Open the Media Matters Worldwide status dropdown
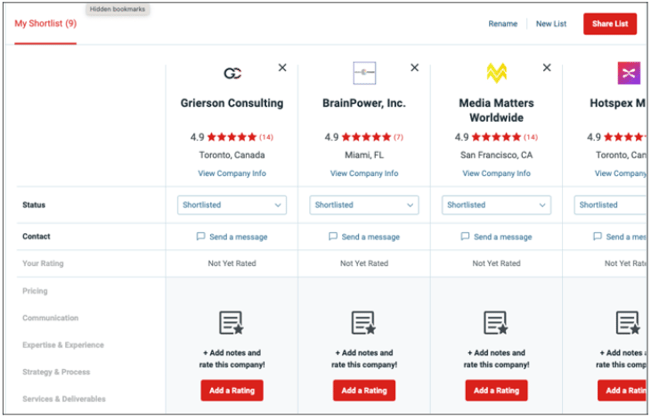 click(496, 205)
